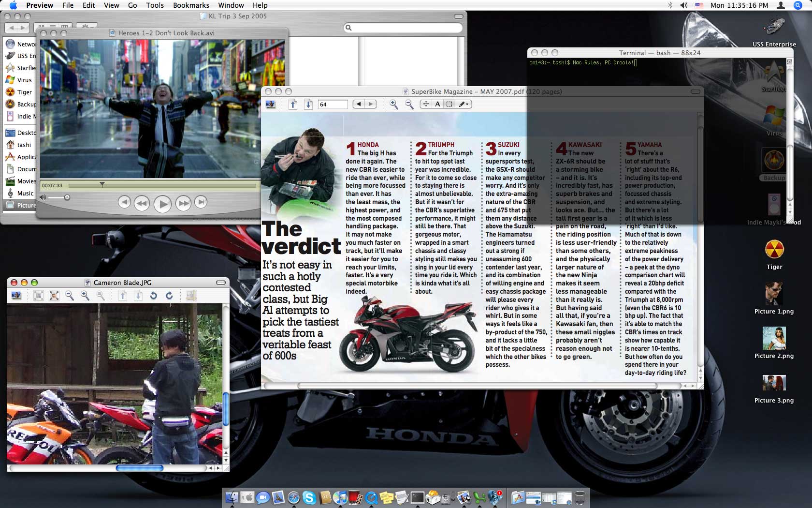Rewind the Heroes video
This screenshot has height=508, width=812.
(142, 203)
